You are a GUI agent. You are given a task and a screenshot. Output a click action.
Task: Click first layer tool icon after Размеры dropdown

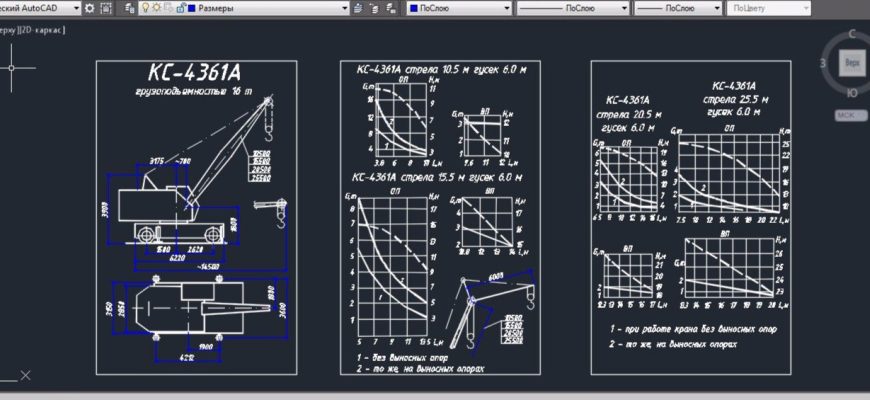coord(360,8)
